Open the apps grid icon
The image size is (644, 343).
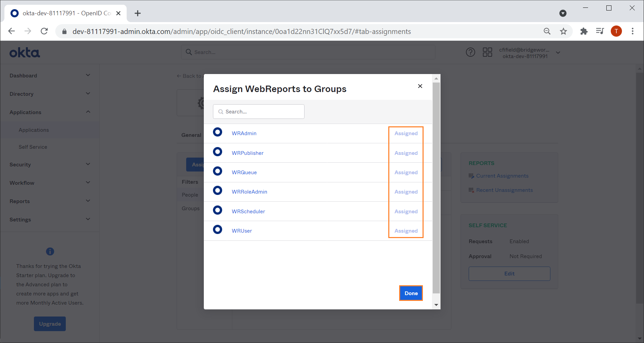(487, 52)
